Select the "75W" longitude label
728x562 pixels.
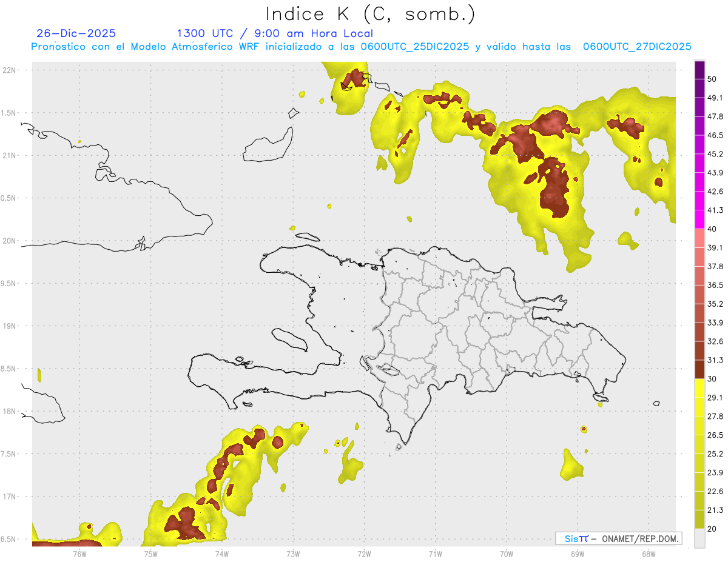coord(150,554)
